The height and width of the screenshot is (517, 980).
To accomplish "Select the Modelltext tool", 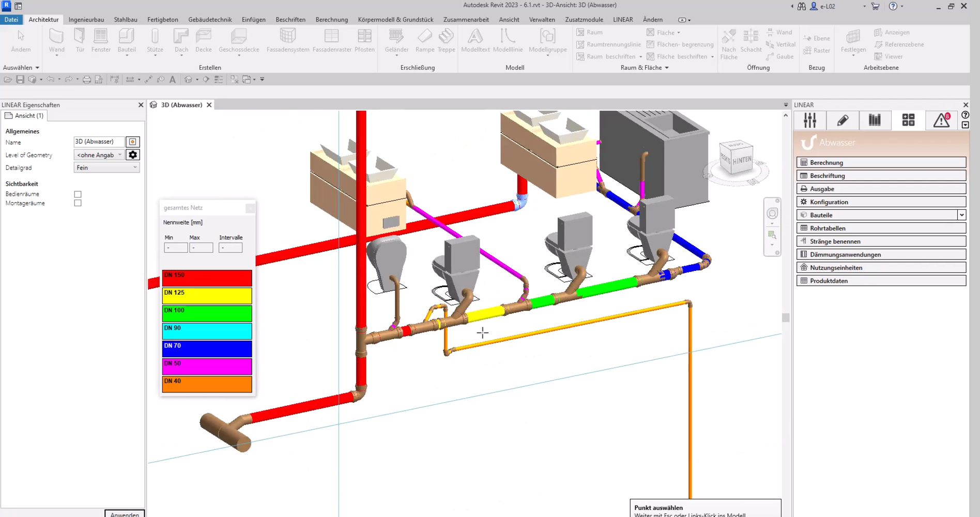I will click(475, 41).
